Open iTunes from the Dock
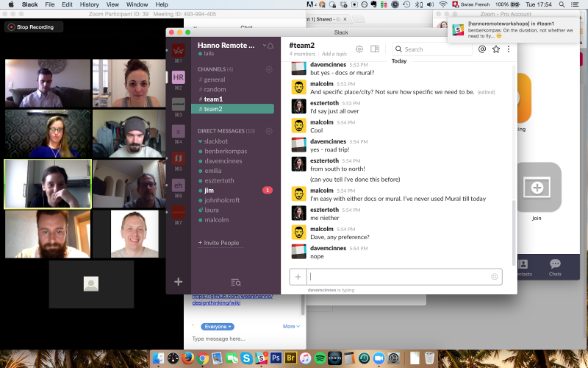The width and height of the screenshot is (588, 368). click(x=305, y=358)
